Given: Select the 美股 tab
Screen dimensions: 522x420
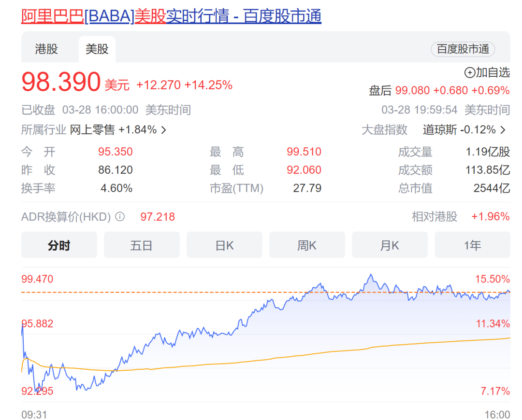Looking at the screenshot, I should pyautogui.click(x=97, y=49).
